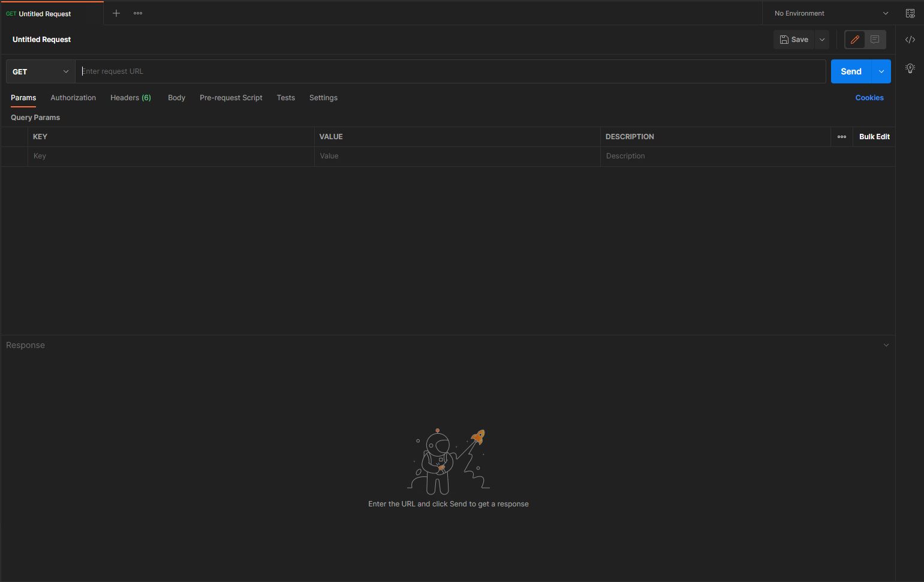924x582 pixels.
Task: Switch to the Body tab
Action: click(x=176, y=98)
